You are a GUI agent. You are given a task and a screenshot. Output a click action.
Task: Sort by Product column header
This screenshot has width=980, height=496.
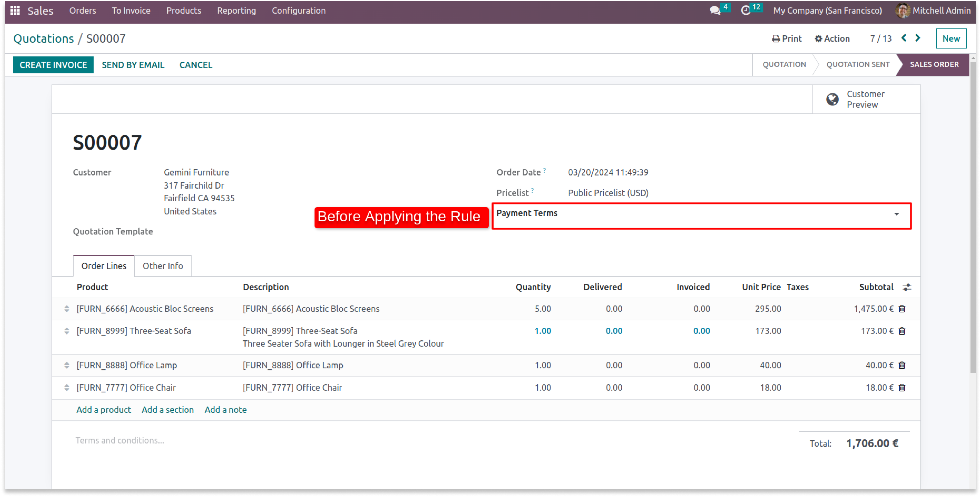point(92,287)
